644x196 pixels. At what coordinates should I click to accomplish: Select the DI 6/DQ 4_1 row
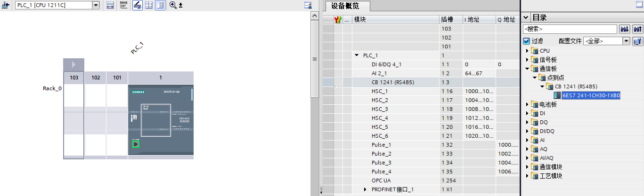click(x=421, y=64)
